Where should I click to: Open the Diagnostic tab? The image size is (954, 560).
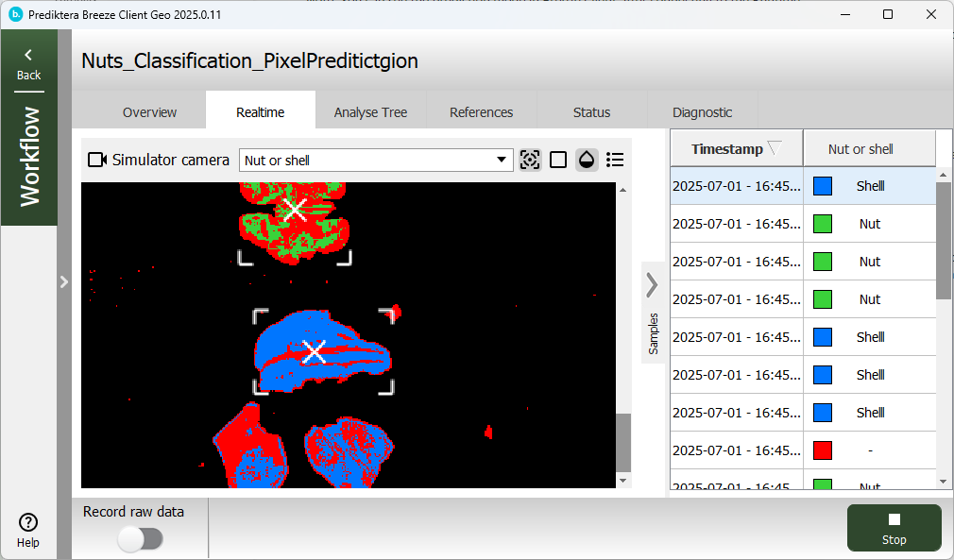702,112
